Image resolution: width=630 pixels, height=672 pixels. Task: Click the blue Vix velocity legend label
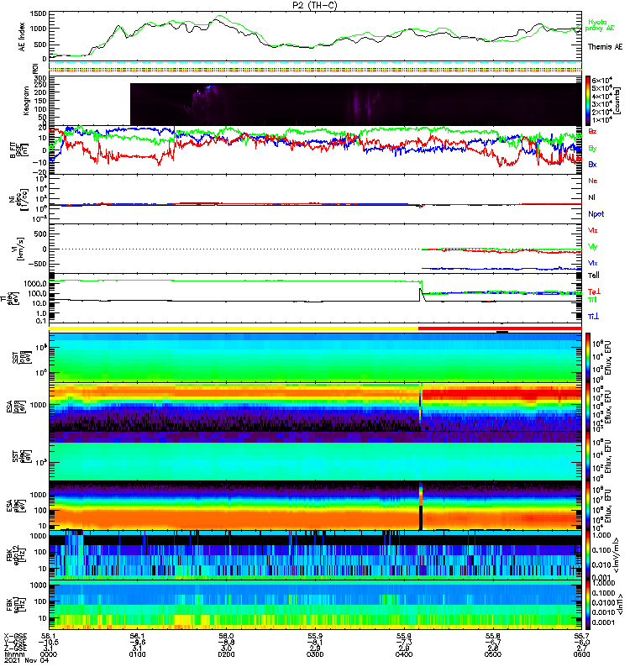pos(592,263)
